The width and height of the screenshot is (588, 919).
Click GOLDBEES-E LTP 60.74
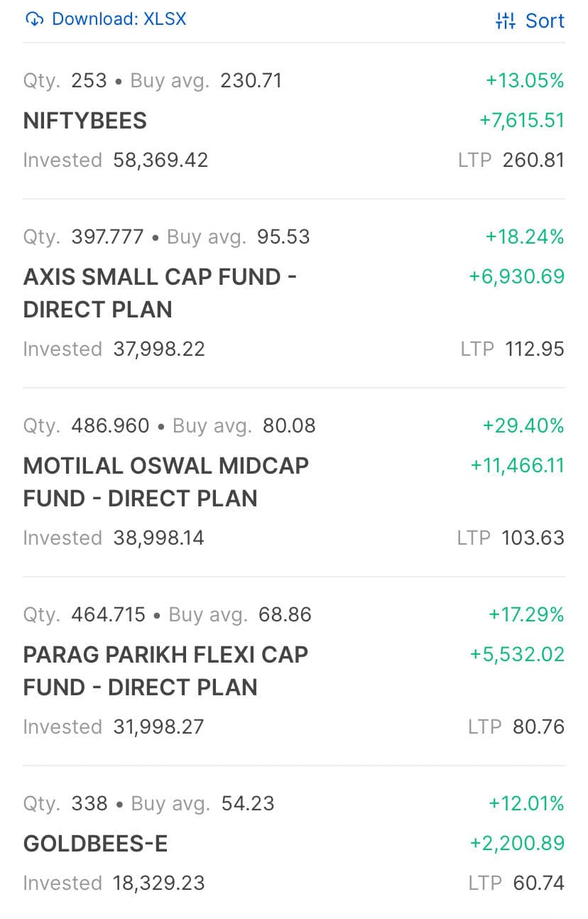538,883
